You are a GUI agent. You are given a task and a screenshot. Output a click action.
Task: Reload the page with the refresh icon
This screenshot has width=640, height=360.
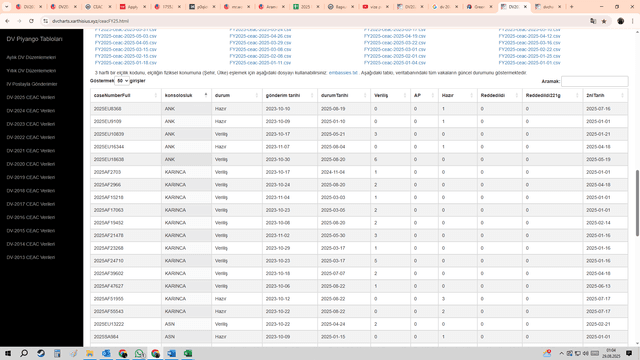(31, 21)
